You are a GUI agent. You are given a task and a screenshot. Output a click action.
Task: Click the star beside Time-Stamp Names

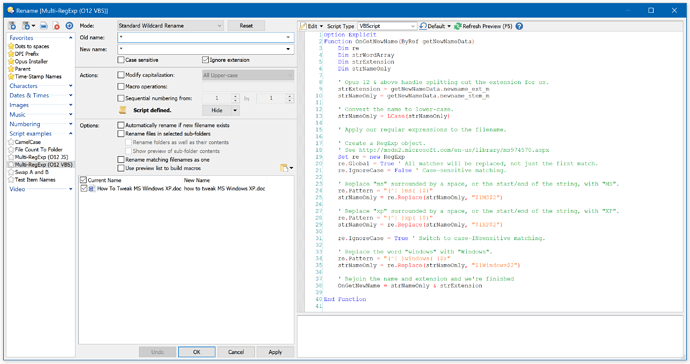tap(11, 76)
